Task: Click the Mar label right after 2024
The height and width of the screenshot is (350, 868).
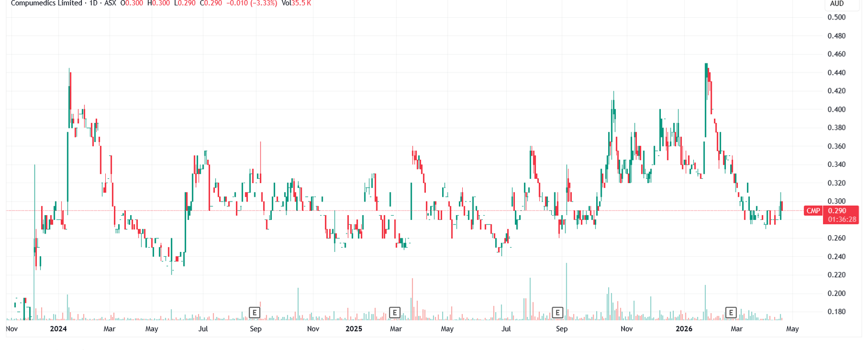Action: click(x=110, y=329)
